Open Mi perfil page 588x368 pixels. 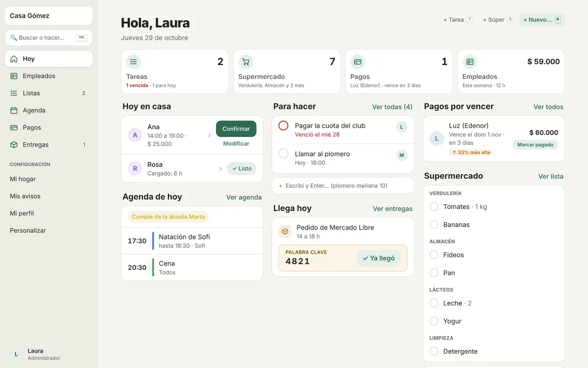(49, 213)
